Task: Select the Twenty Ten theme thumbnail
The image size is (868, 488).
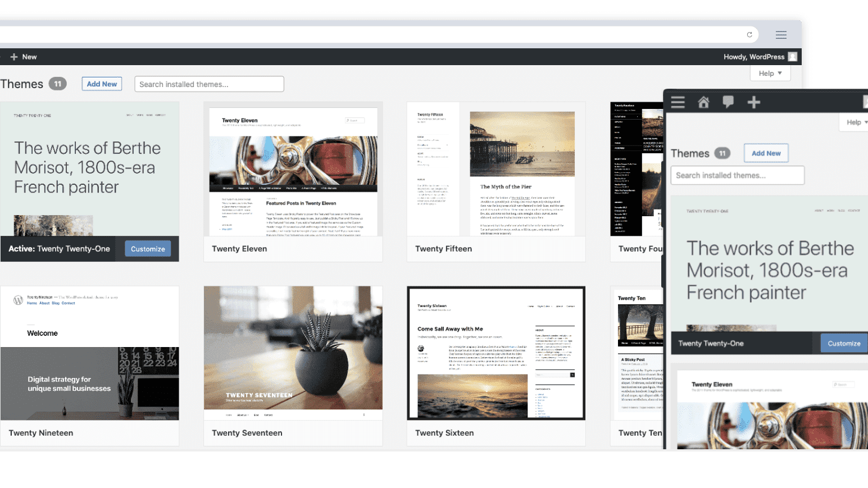Action: coord(637,353)
